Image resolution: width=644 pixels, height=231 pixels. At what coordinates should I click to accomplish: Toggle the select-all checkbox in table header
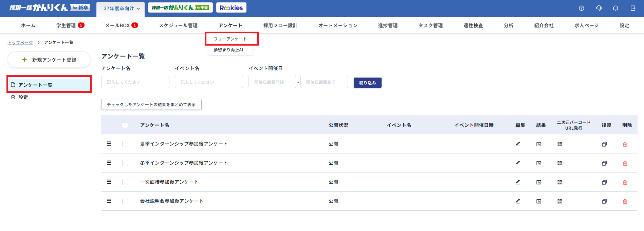coord(125,125)
